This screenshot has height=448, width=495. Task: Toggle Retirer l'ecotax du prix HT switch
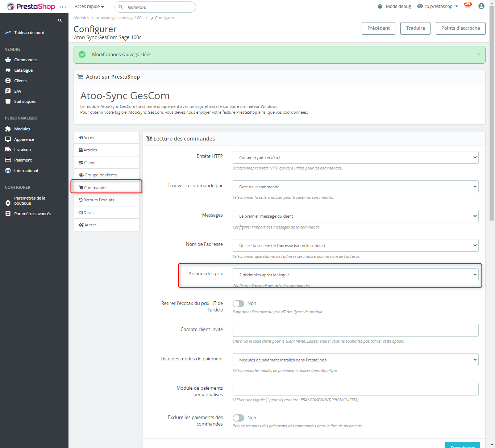[238, 303]
